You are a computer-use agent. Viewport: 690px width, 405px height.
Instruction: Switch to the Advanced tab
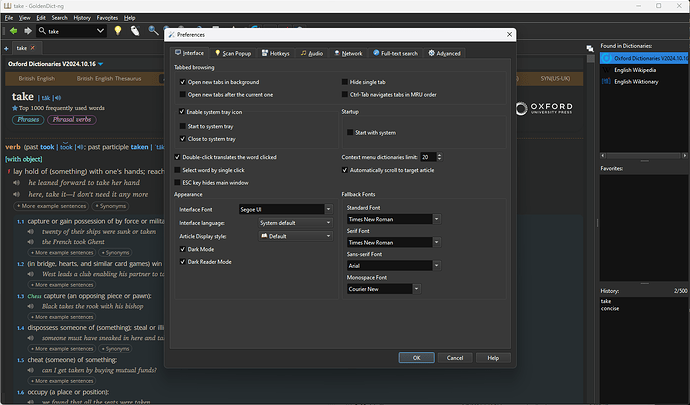click(444, 53)
